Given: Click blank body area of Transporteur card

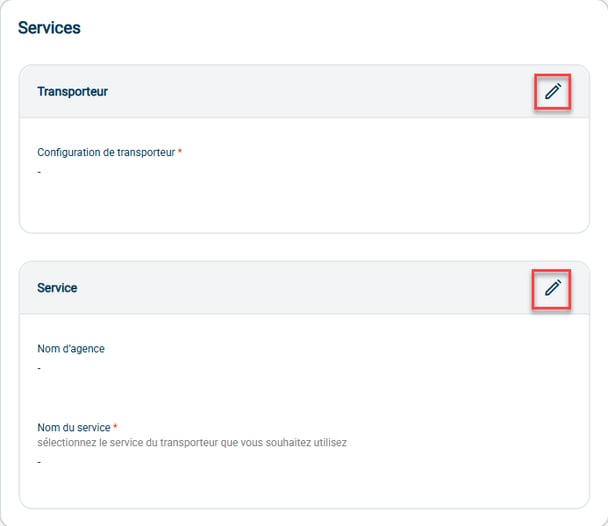Looking at the screenshot, I should [304, 202].
